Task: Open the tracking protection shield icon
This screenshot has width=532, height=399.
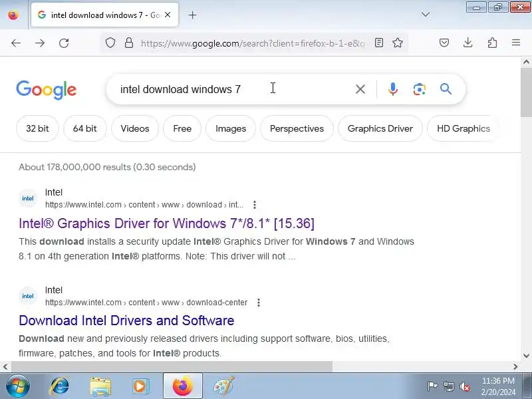Action: 110,43
